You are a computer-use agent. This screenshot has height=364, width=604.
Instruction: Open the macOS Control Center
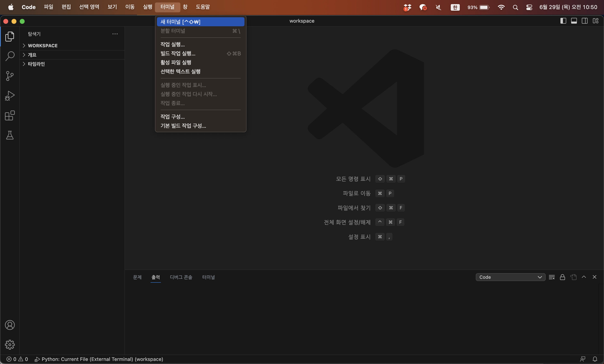pos(529,7)
